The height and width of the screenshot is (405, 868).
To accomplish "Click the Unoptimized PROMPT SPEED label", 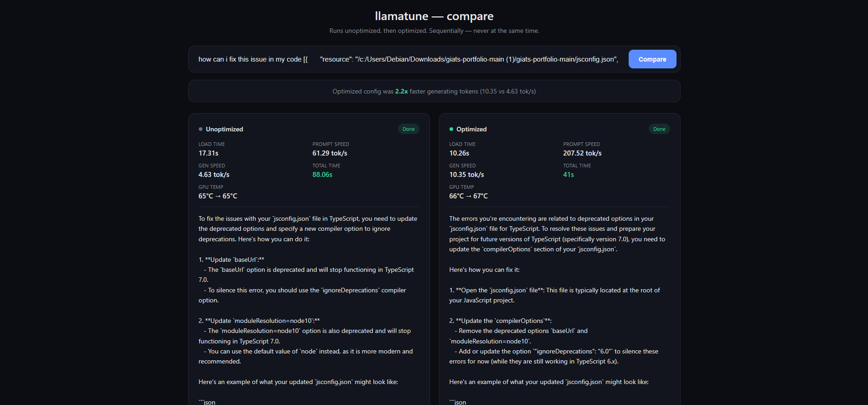I will [x=331, y=144].
